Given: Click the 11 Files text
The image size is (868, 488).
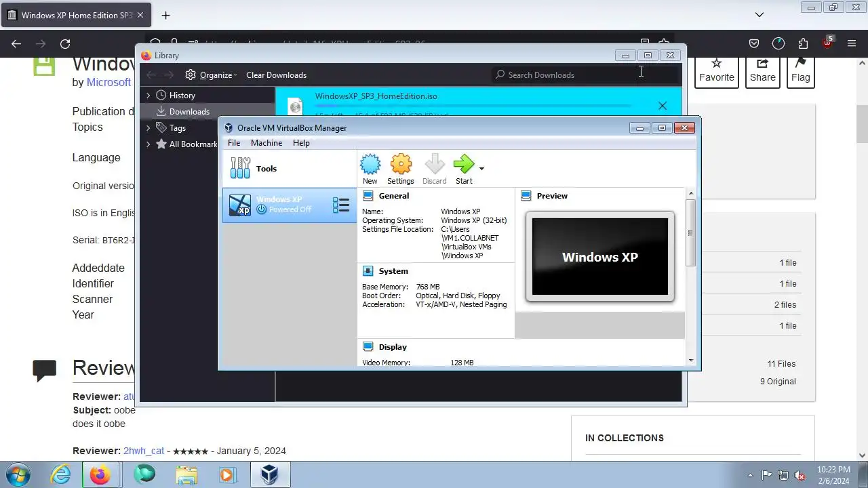Looking at the screenshot, I should coord(781,364).
